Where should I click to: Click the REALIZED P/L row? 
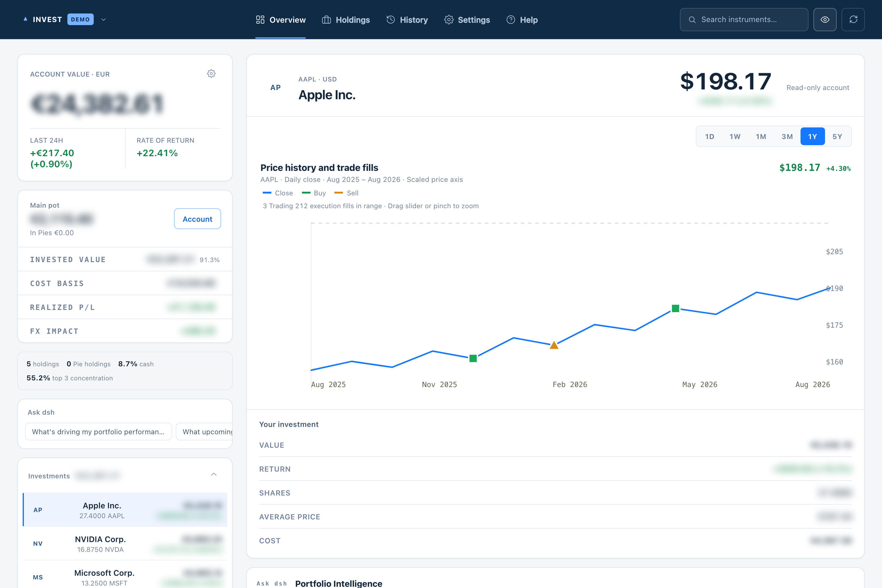pos(125,307)
